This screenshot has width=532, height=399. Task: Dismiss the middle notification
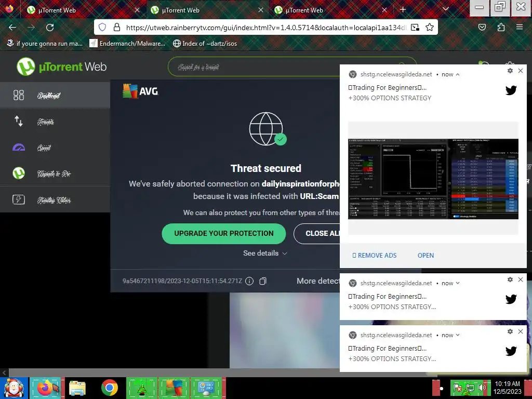521,280
